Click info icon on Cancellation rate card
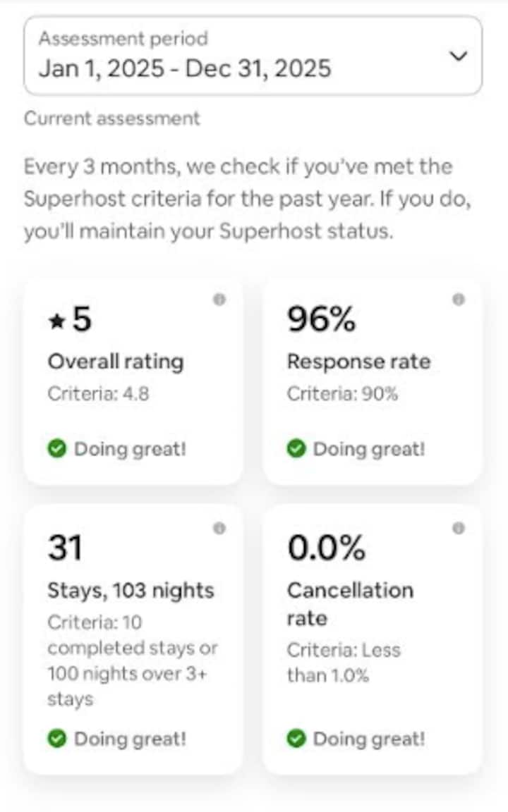Viewport: 508px width, 812px height. pos(459,528)
